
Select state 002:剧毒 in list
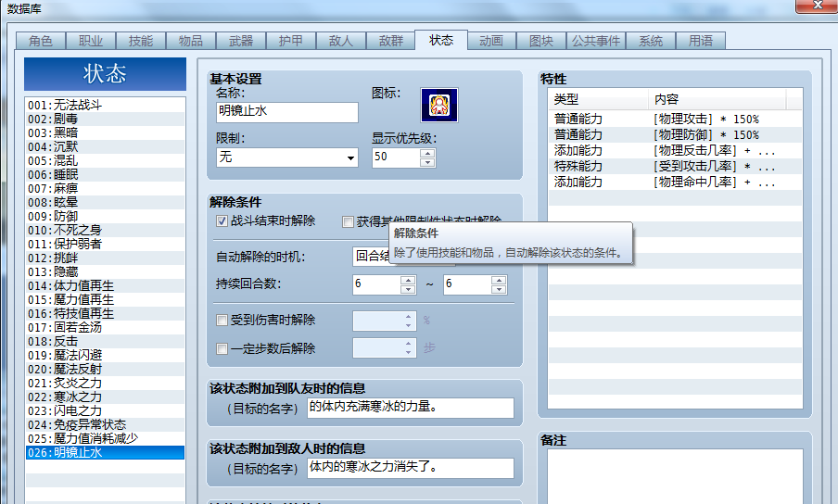tap(106, 120)
